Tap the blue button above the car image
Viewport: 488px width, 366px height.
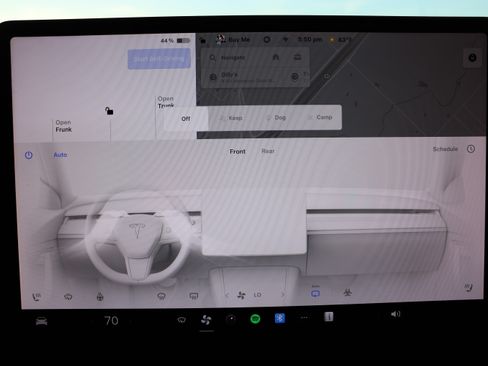coord(159,59)
